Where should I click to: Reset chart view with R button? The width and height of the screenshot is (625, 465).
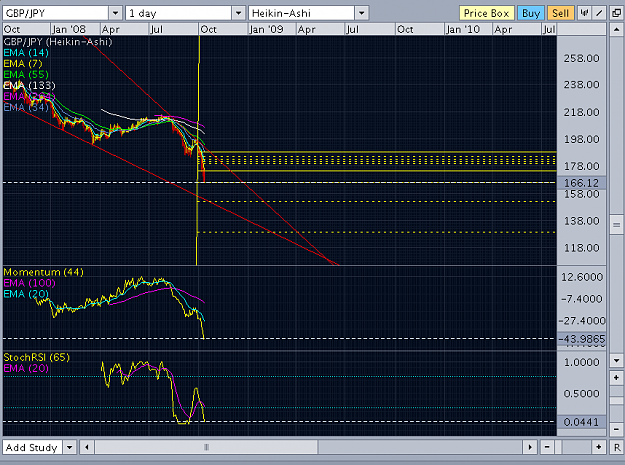tap(617, 447)
